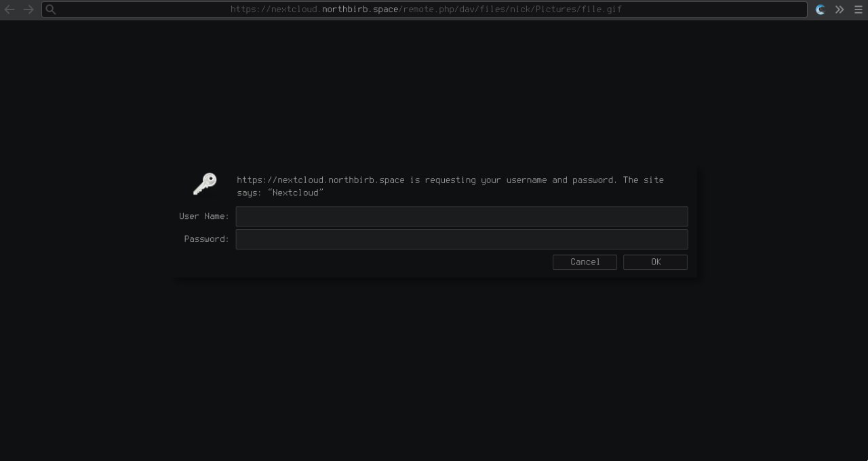
Task: Focus the URL address bar
Action: tap(425, 9)
